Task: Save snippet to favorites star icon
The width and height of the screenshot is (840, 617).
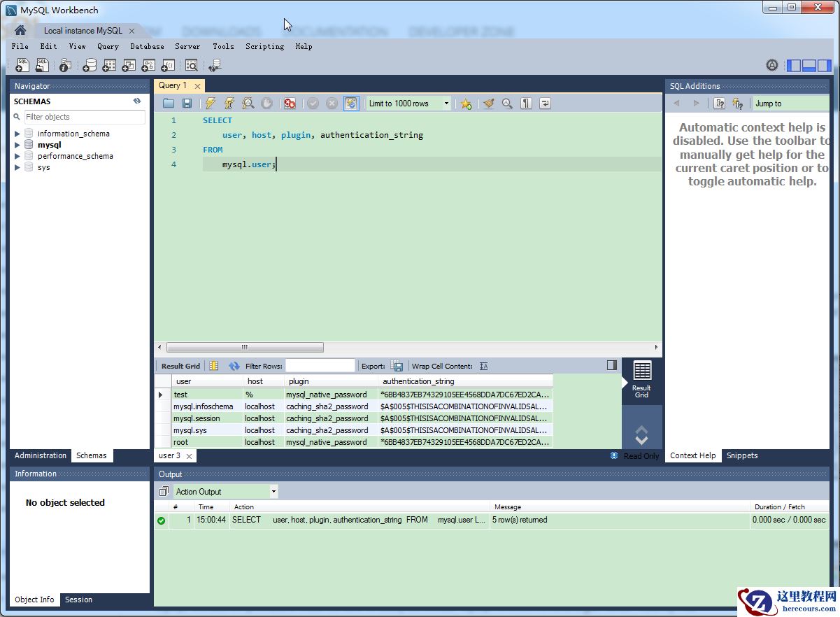Action: click(466, 104)
